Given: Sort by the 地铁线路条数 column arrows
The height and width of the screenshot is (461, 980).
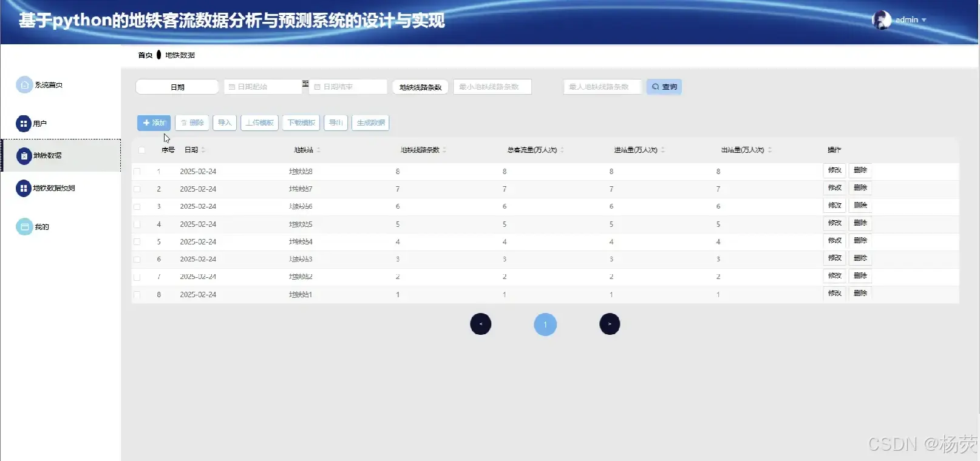Looking at the screenshot, I should click(444, 150).
